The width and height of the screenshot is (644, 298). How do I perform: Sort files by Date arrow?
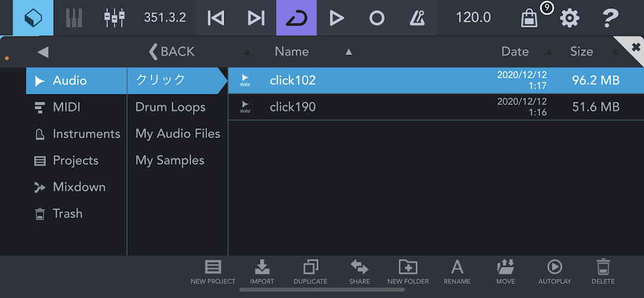[549, 52]
